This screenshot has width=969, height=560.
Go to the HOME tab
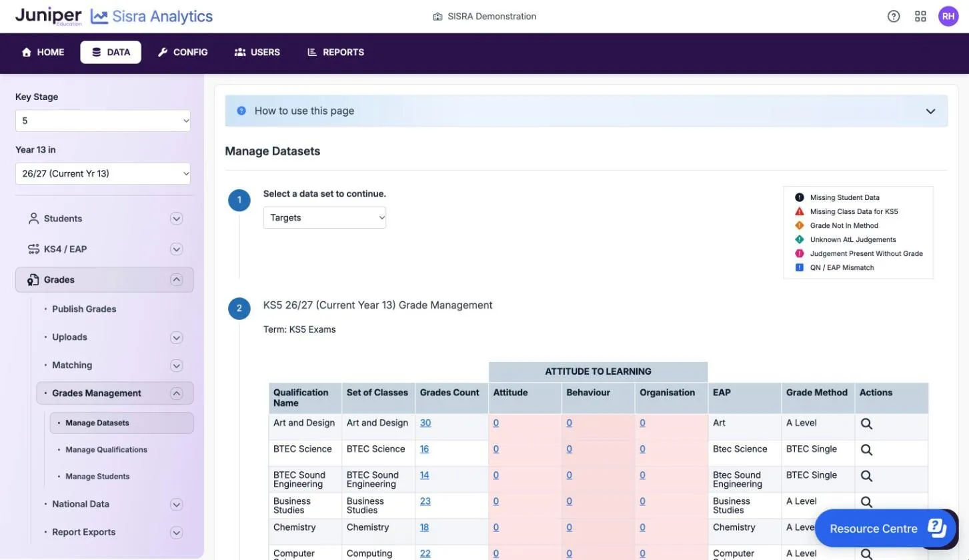(43, 52)
